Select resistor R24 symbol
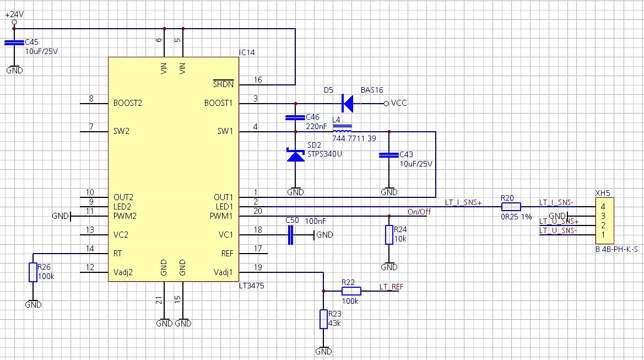The height and width of the screenshot is (360, 644). click(389, 235)
